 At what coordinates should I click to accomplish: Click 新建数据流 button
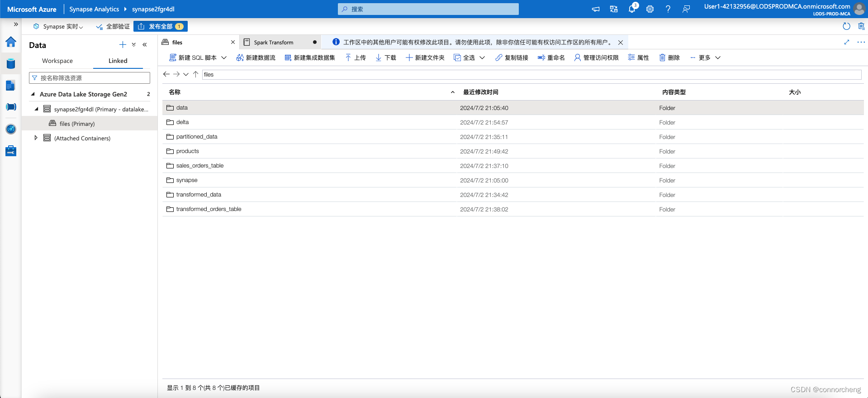256,58
